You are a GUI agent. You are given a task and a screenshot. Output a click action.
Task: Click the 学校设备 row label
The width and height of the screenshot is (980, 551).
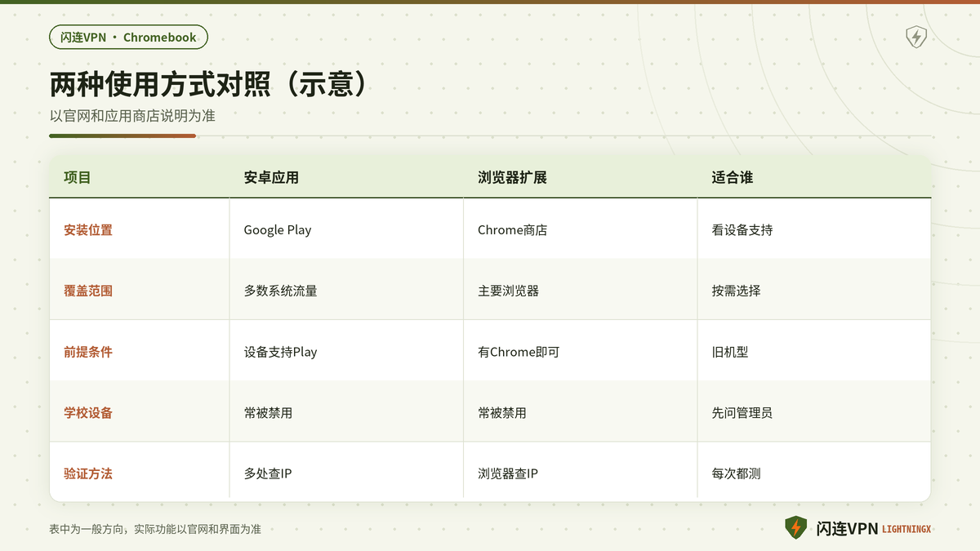[x=88, y=413]
